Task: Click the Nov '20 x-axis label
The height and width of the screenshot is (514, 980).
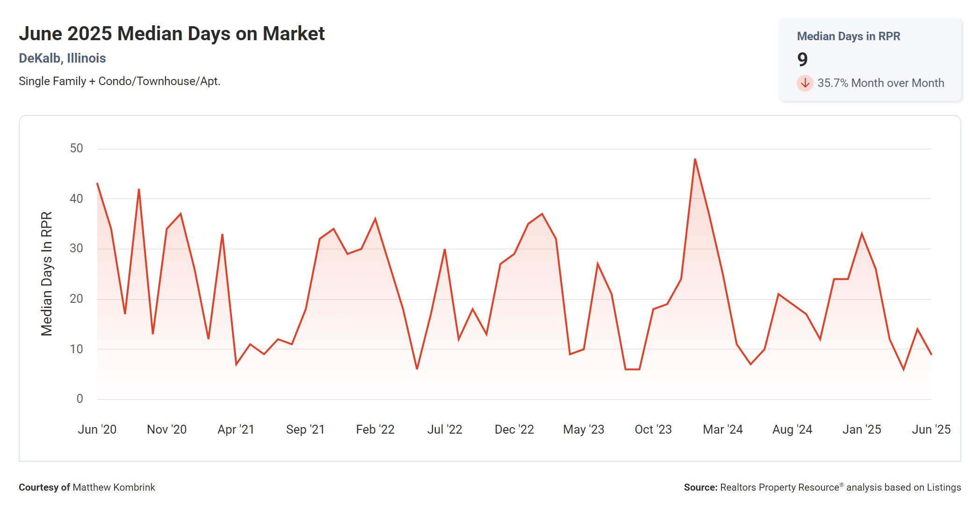Action: point(166,429)
